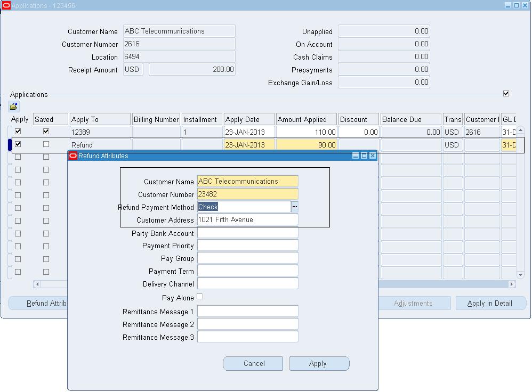Click the up arrow of the grid vertical scrollbar
This screenshot has height=392, width=532.
[520, 129]
